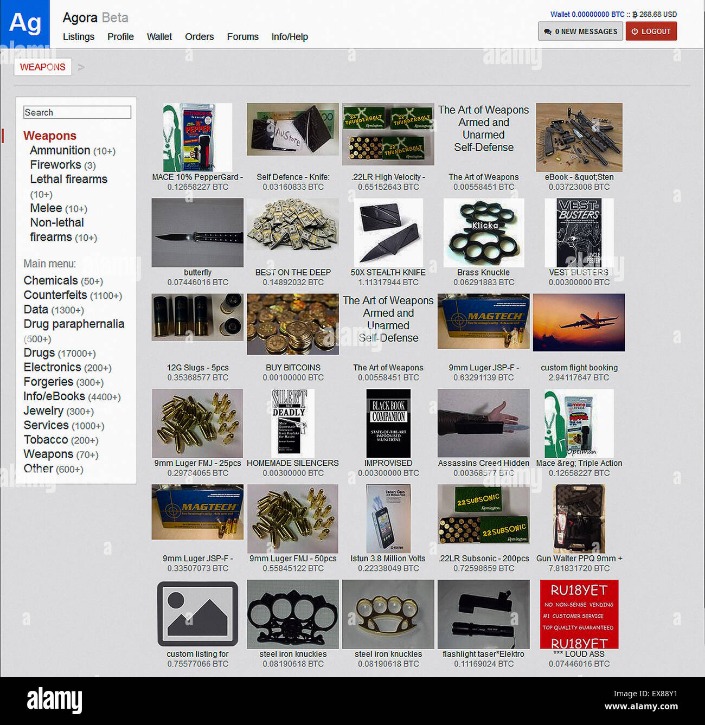Open the Data category
The width and height of the screenshot is (705, 725).
pos(54,310)
